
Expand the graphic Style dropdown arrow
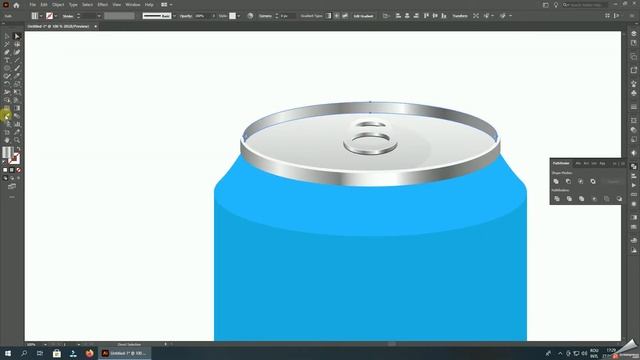coord(239,16)
